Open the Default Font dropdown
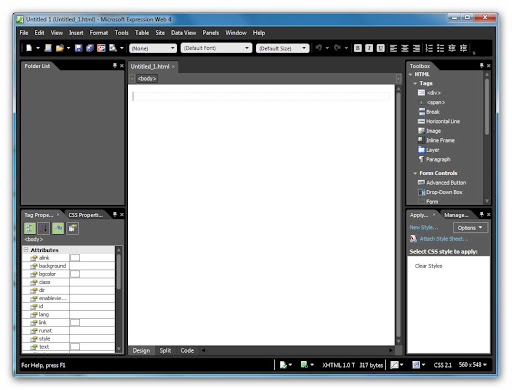512x390 pixels. click(216, 48)
